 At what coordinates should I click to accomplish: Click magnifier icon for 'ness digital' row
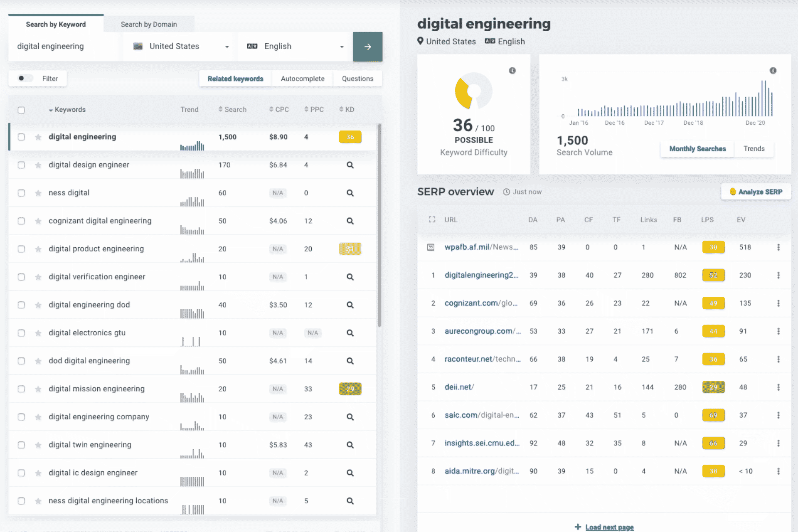350,193
